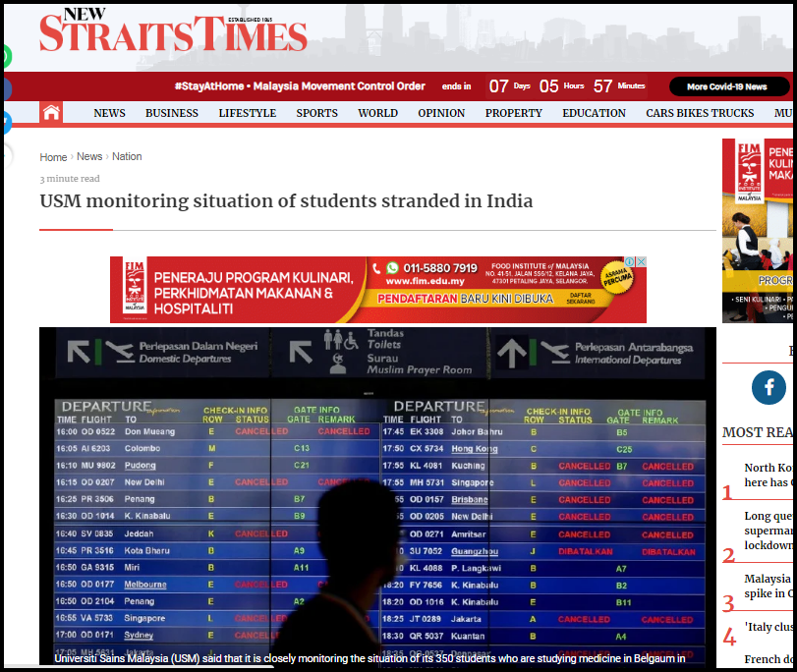
Task: Go to the Sports section
Action: [316, 113]
